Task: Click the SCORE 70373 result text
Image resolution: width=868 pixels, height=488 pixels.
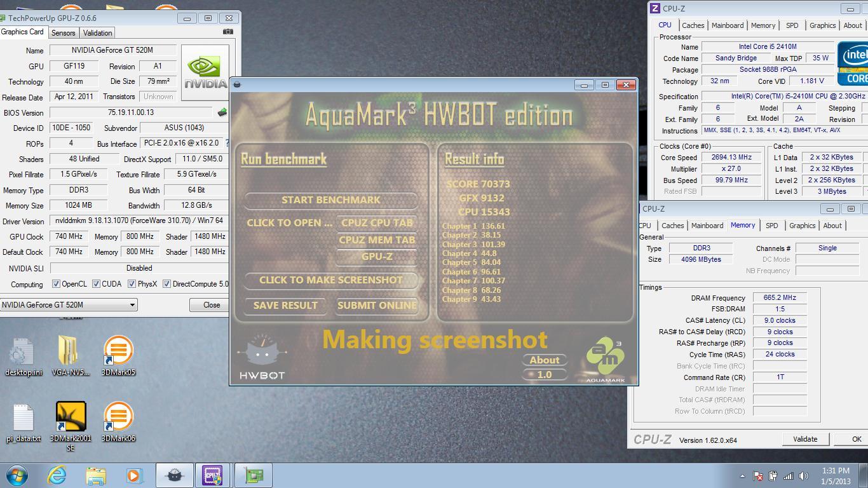Action: click(x=478, y=184)
